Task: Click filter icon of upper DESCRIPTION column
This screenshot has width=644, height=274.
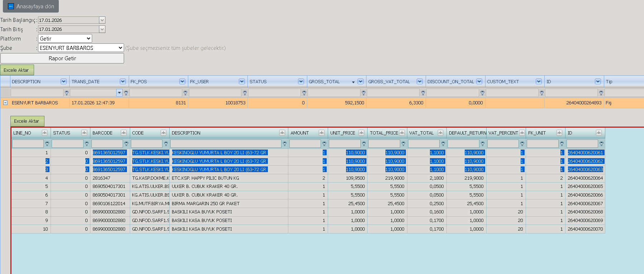Action: (67, 93)
